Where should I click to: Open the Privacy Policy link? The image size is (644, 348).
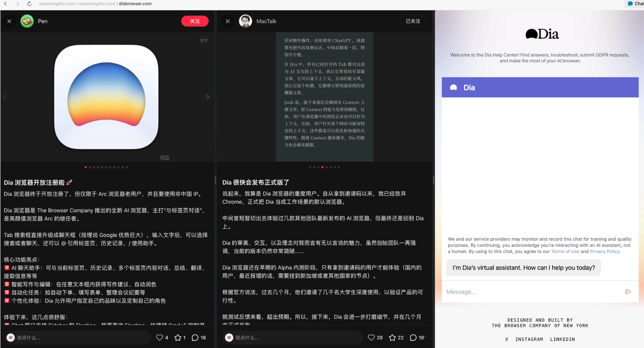605,252
